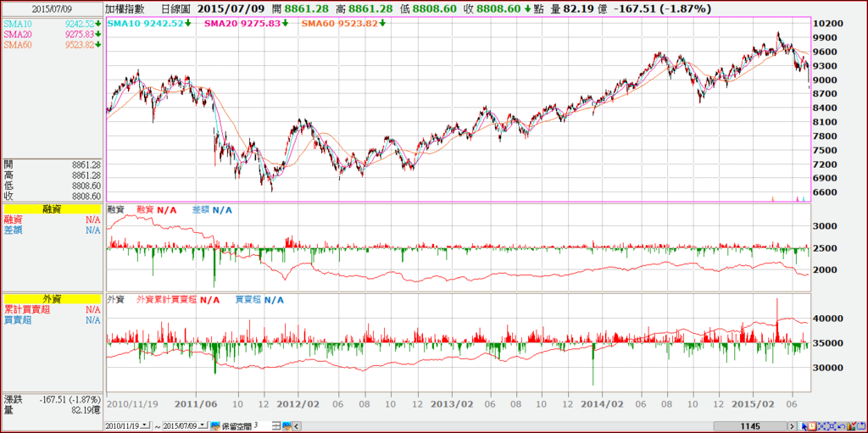868x433 pixels.
Task: Open the 2010/11/19 start date dropdown
Action: click(145, 425)
